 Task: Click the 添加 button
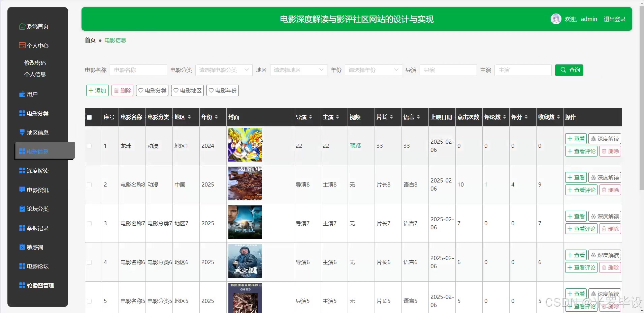(x=97, y=90)
